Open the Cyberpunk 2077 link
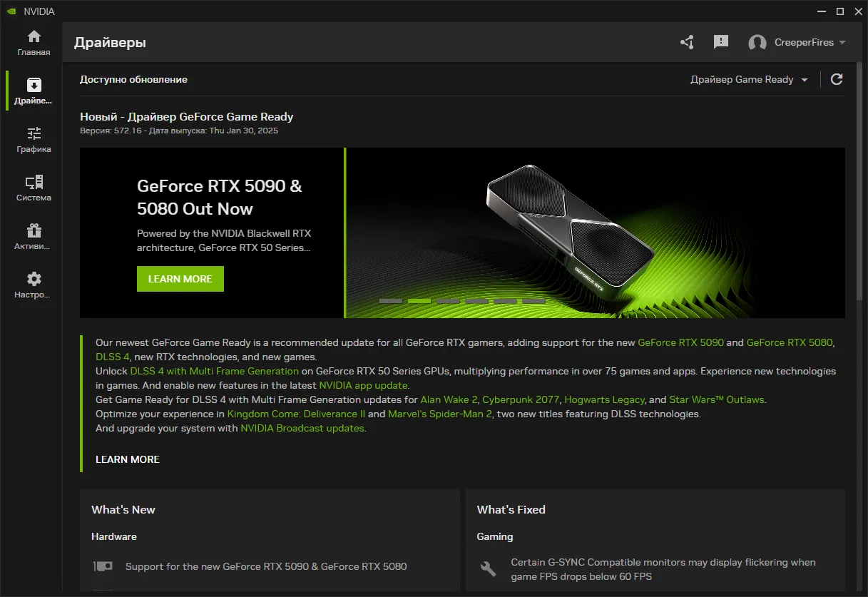This screenshot has height=597, width=868. [521, 399]
